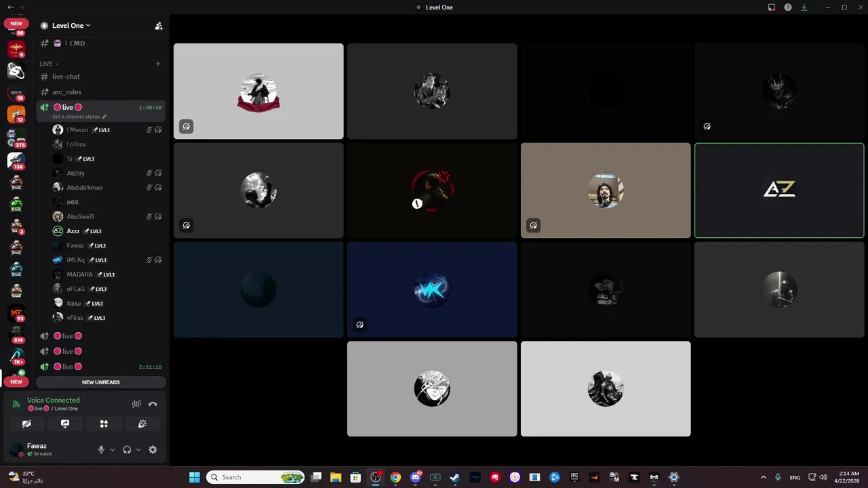Select user MADARA in voice list
The image size is (868, 488).
107,274
